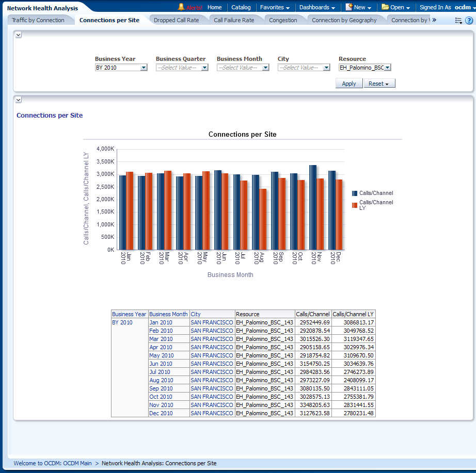Click the Open folder icon
Image resolution: width=476 pixels, height=473 pixels.
[385, 7]
